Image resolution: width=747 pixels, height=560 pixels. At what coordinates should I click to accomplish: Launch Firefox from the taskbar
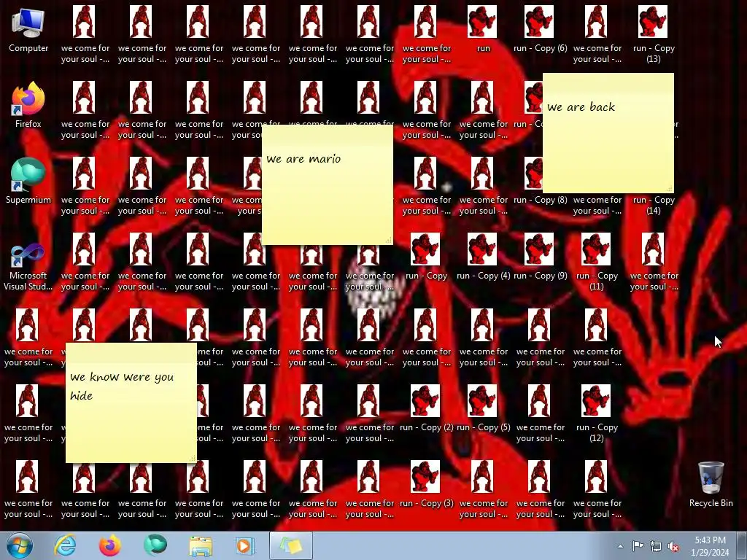pos(110,545)
